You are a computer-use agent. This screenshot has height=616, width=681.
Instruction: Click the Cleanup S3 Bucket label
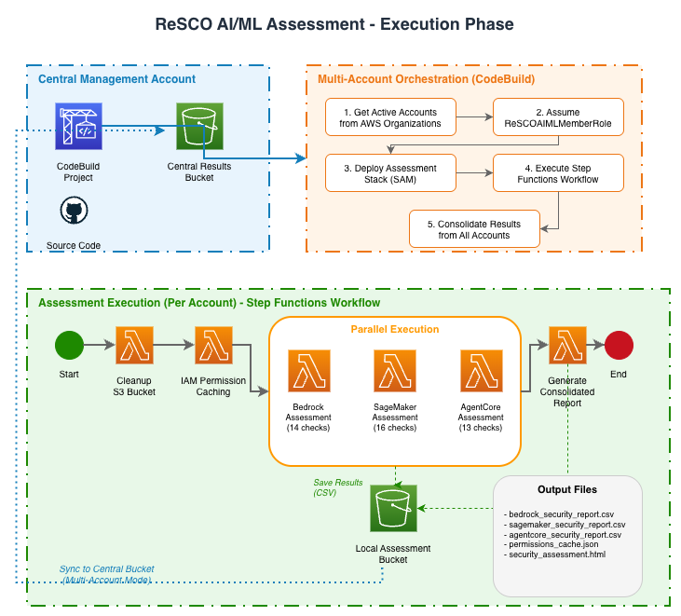(x=134, y=386)
